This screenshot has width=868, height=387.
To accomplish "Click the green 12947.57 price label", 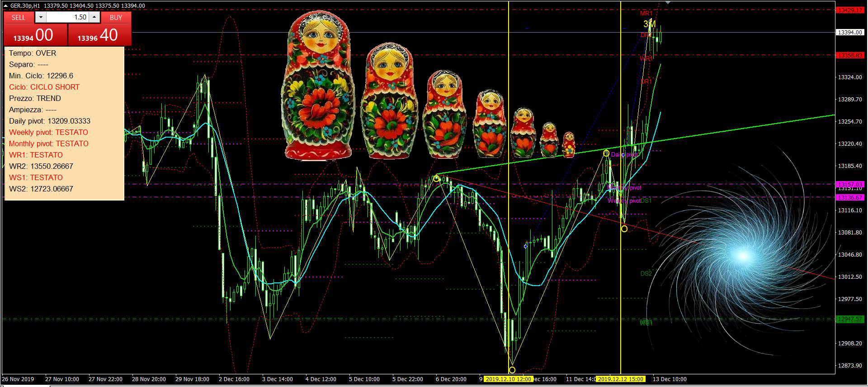I will 850,319.
